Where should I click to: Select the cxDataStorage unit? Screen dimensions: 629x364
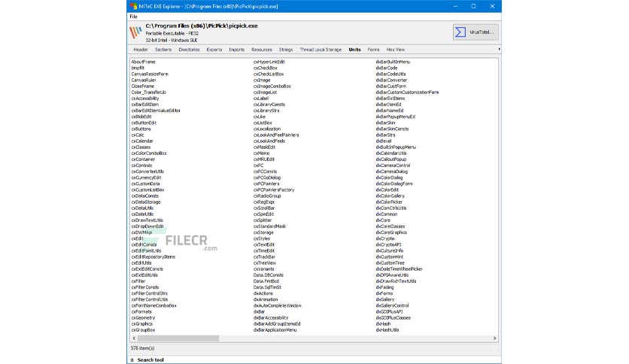tap(146, 202)
